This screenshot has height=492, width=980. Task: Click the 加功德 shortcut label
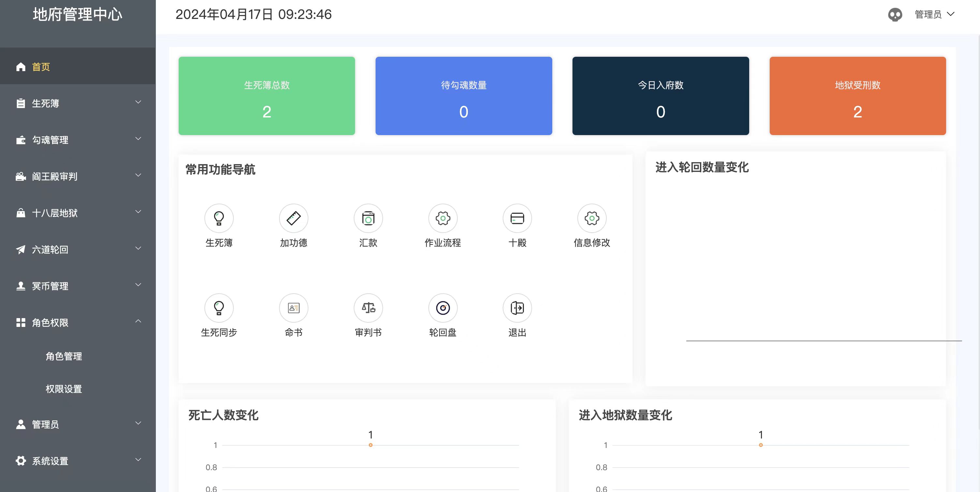coord(294,243)
